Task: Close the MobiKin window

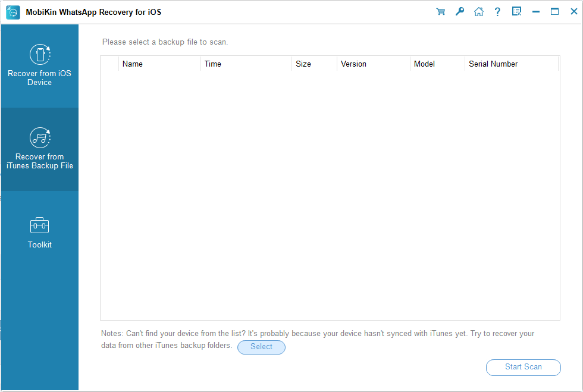Action: click(574, 12)
